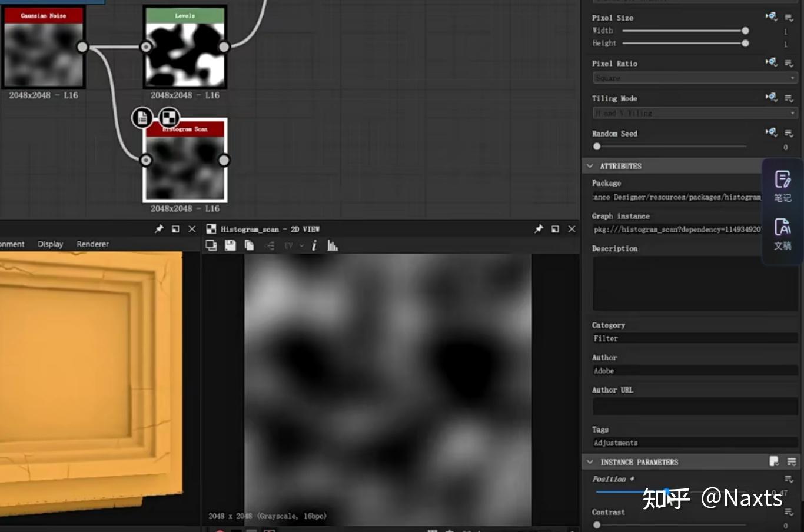This screenshot has height=532, width=804.
Task: Click the Category field showing Filter
Action: (x=695, y=338)
